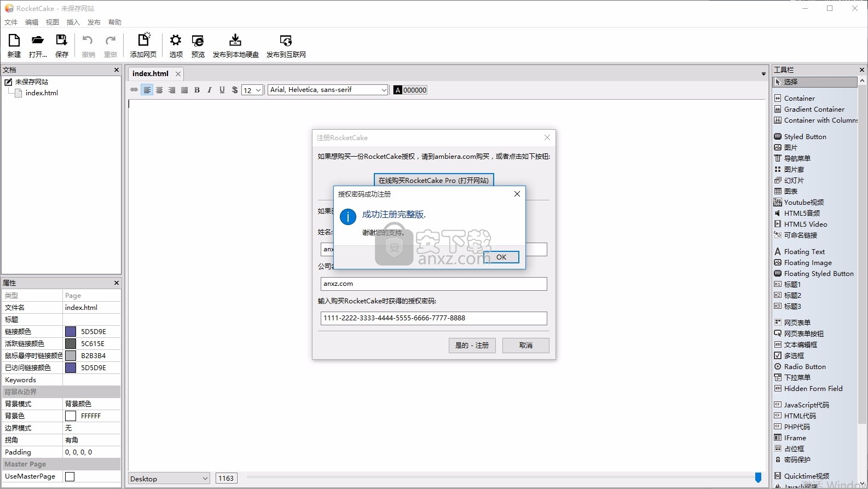Open the 发布 menu
Image resolution: width=868 pixels, height=489 pixels.
point(94,22)
